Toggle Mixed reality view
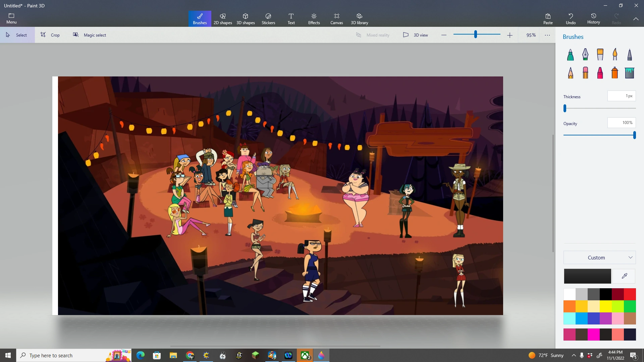Image resolution: width=644 pixels, height=362 pixels. 373,35
